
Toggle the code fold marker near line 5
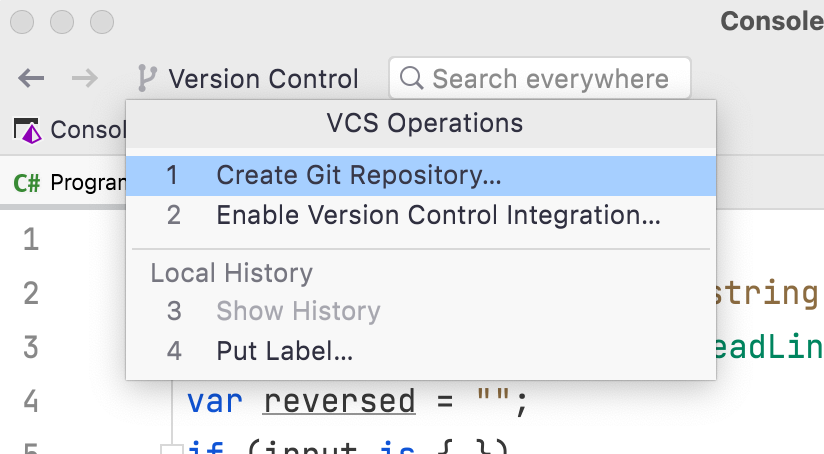tap(171, 449)
